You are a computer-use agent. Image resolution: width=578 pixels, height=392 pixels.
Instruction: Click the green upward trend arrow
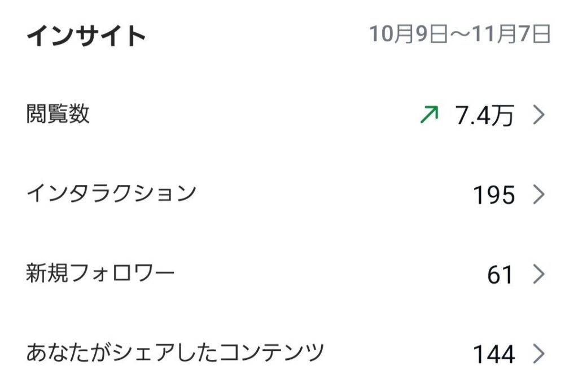coord(430,116)
